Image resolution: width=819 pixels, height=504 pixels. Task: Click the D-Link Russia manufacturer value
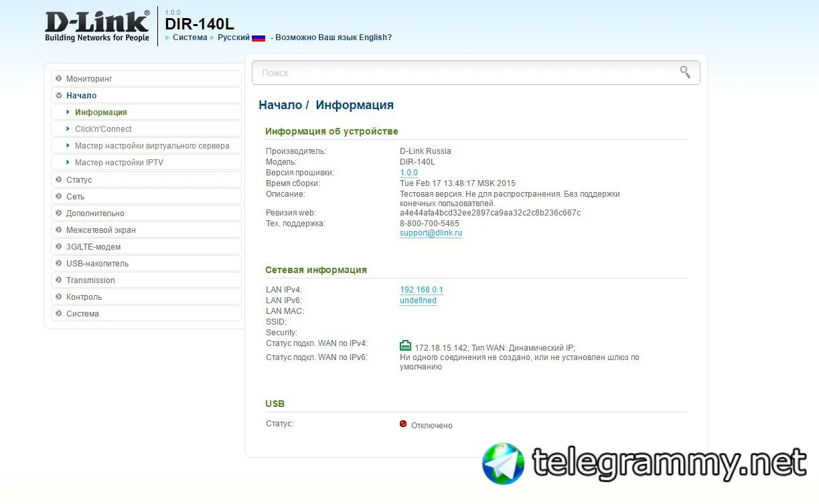(x=425, y=151)
